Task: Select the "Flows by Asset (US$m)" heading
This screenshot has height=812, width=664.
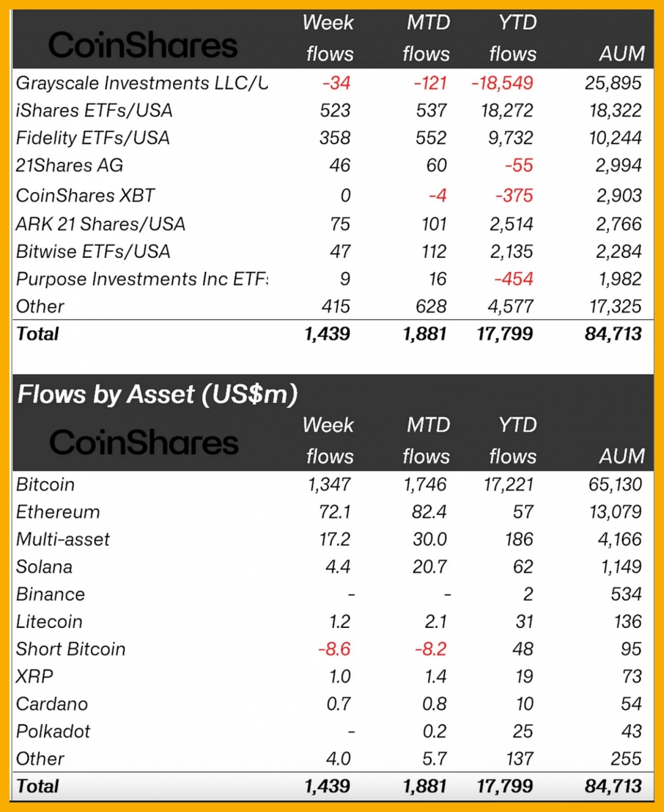Action: (157, 394)
